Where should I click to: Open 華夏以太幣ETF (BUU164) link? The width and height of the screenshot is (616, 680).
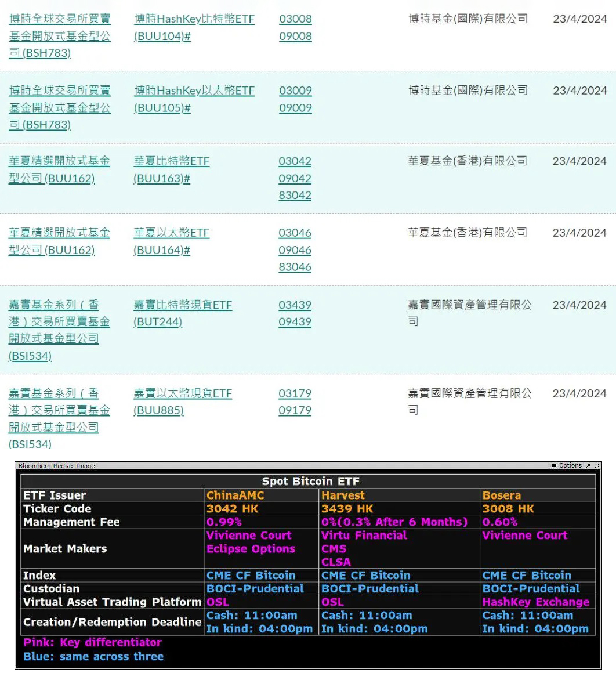tap(171, 241)
